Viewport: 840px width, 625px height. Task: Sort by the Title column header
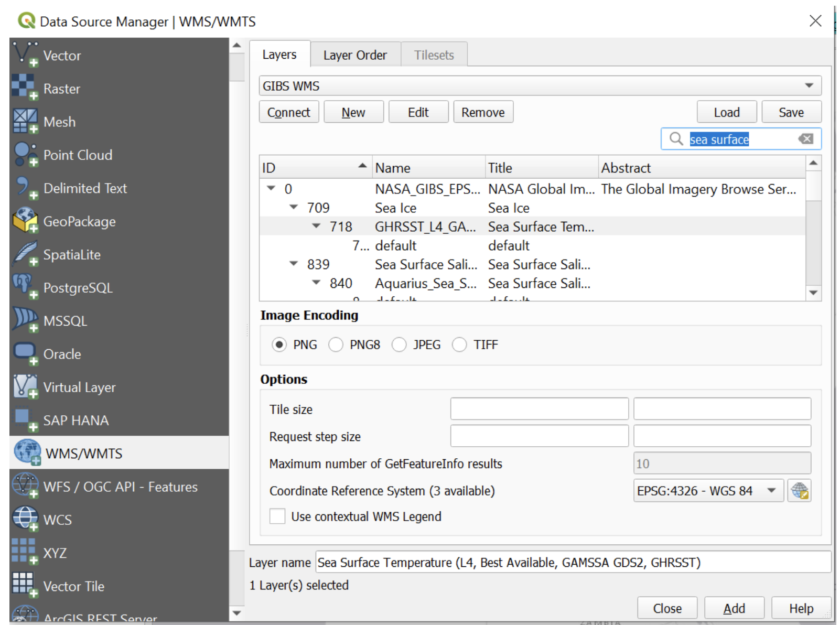542,167
